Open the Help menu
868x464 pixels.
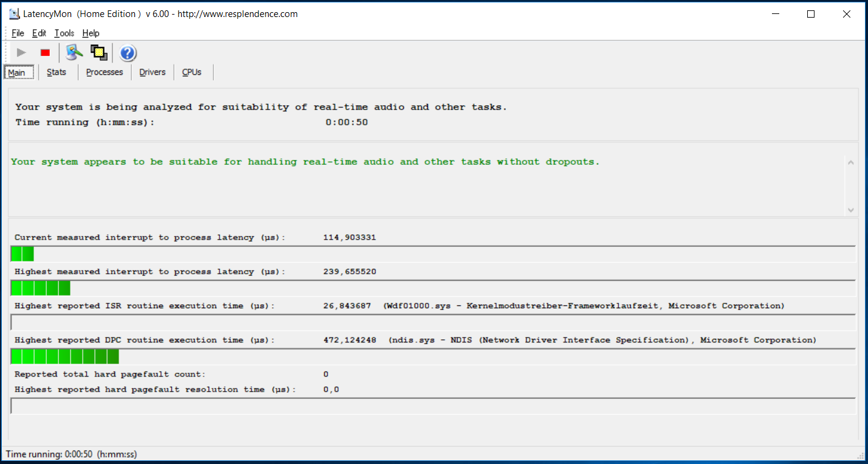point(91,33)
